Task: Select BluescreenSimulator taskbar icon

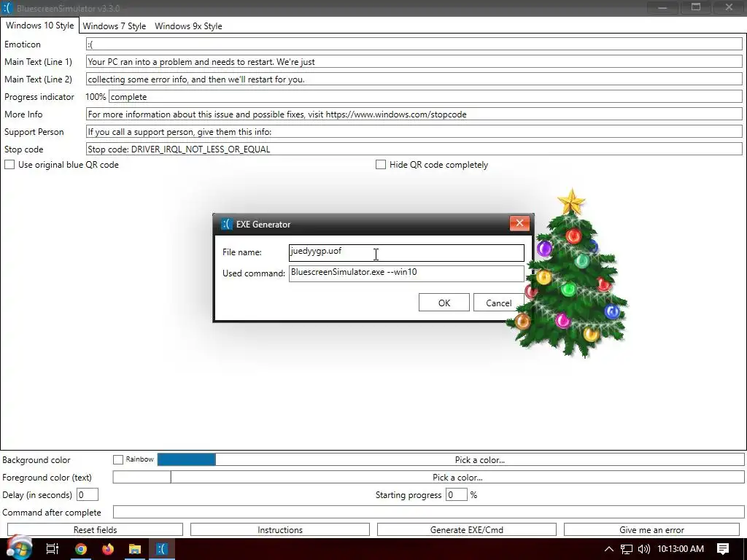Action: [x=162, y=549]
